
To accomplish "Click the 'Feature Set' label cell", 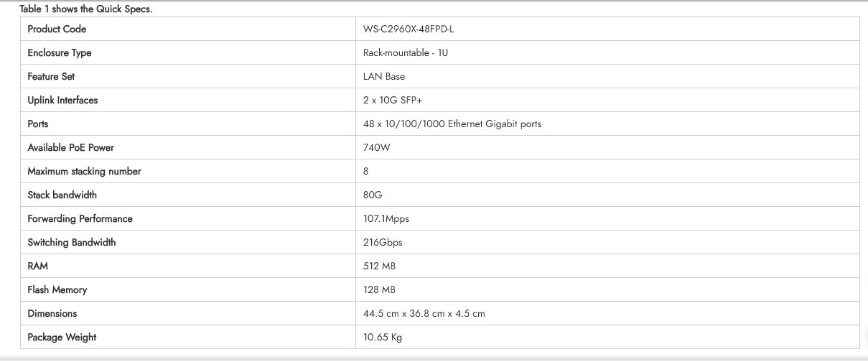I will coord(51,77).
